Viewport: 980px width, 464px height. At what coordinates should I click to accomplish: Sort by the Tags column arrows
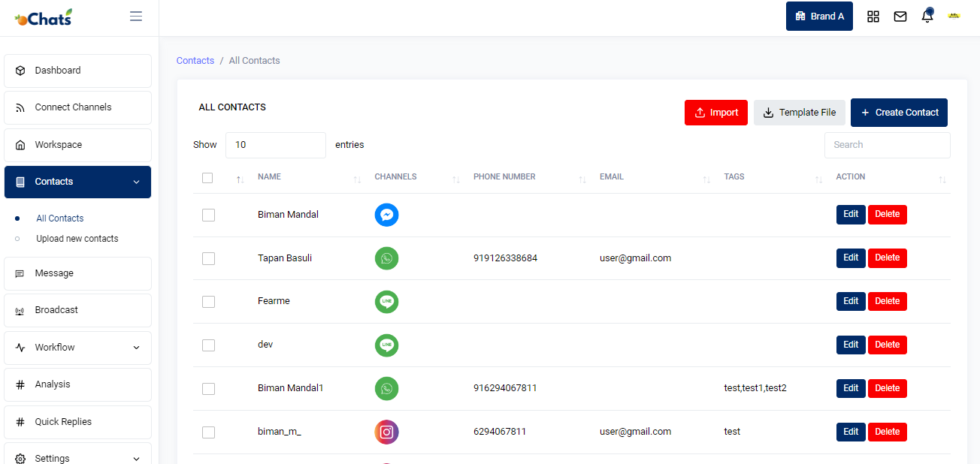tap(818, 179)
